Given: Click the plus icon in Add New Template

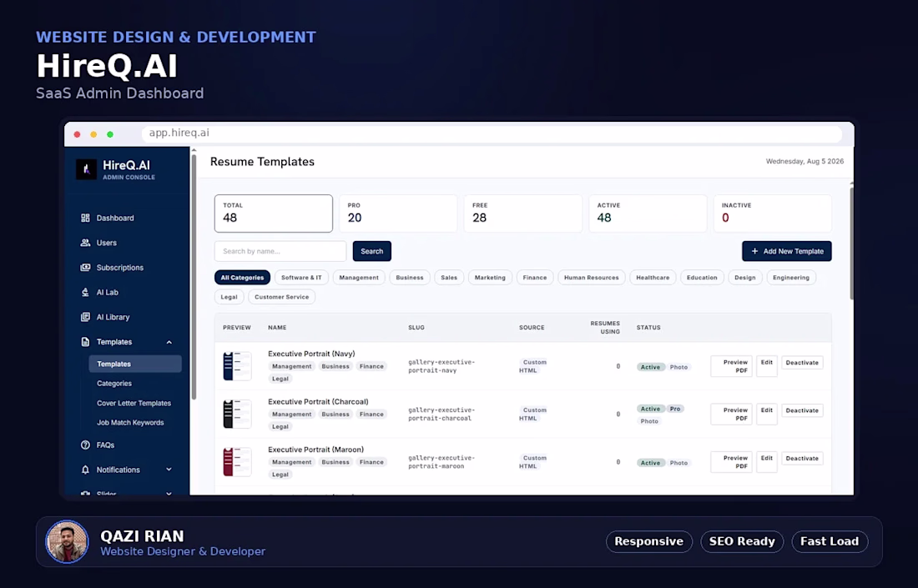Looking at the screenshot, I should (x=754, y=251).
